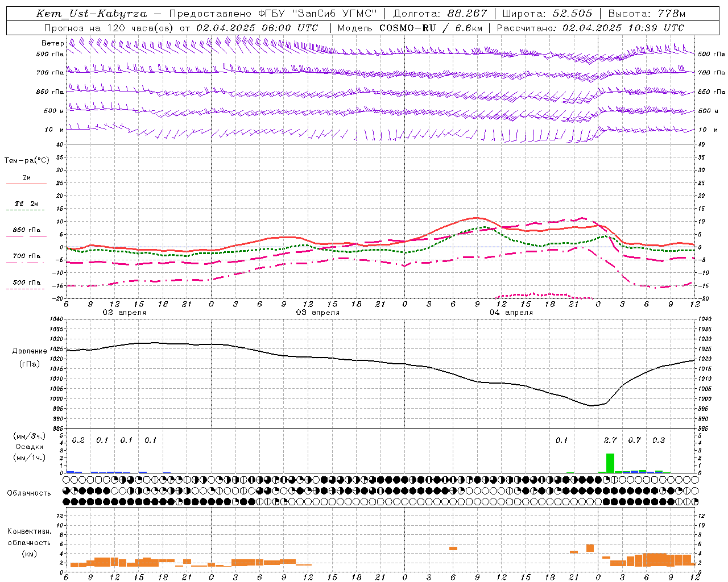Click the (мм/1ч.) units label
Image resolution: width=728 pixels, height=582 pixels.
(x=29, y=458)
